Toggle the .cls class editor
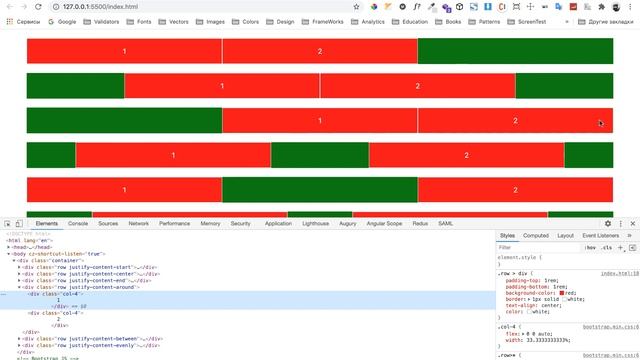The height and width of the screenshot is (360, 640). click(607, 248)
